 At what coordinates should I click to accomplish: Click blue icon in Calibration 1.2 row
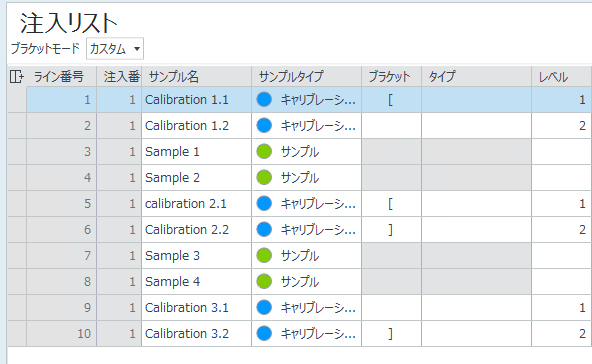click(x=264, y=125)
